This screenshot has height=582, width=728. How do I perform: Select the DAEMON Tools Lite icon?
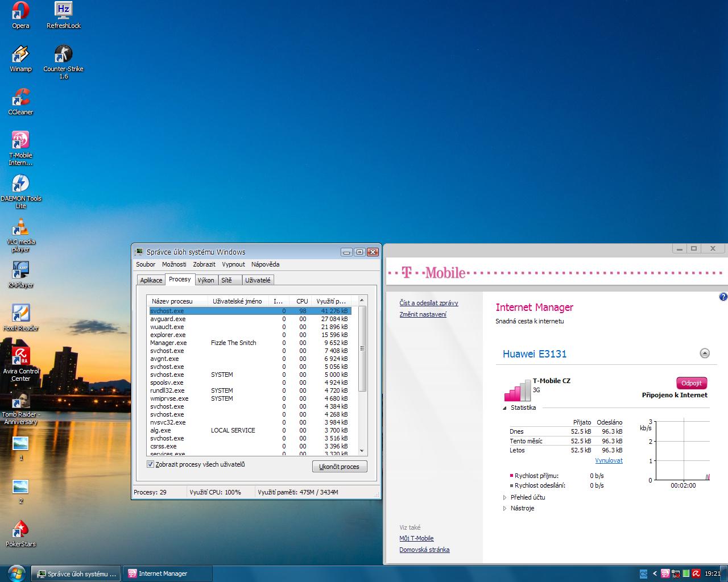click(20, 185)
